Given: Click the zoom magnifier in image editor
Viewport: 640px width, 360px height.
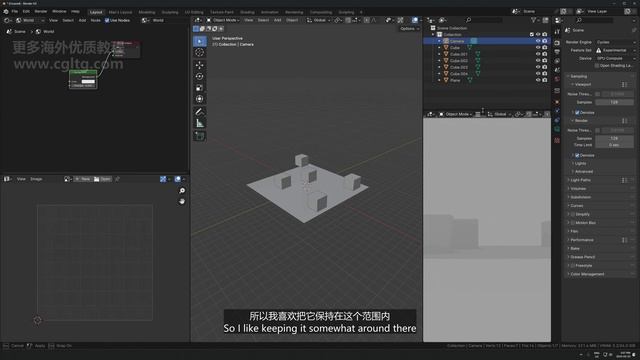Looking at the screenshot, I should (182, 191).
